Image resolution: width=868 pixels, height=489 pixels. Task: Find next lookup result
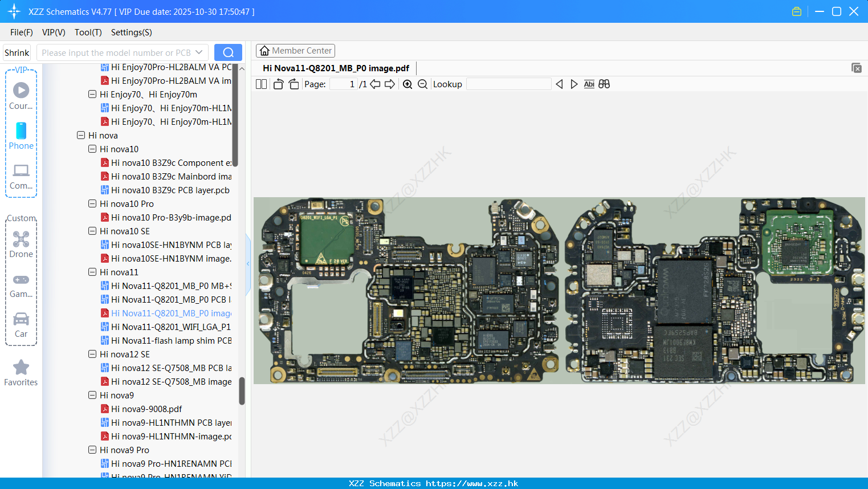point(574,84)
